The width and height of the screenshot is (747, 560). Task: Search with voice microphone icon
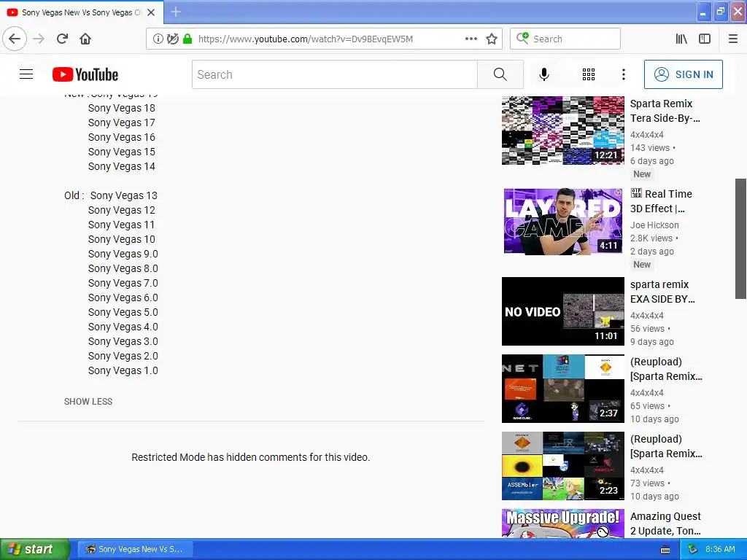tap(544, 74)
